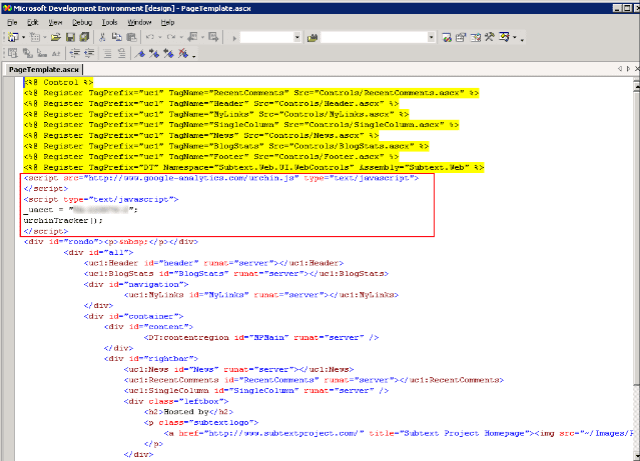Click the Paste clipboard icon
Screen dimensions: 640x461
[x=131, y=38]
